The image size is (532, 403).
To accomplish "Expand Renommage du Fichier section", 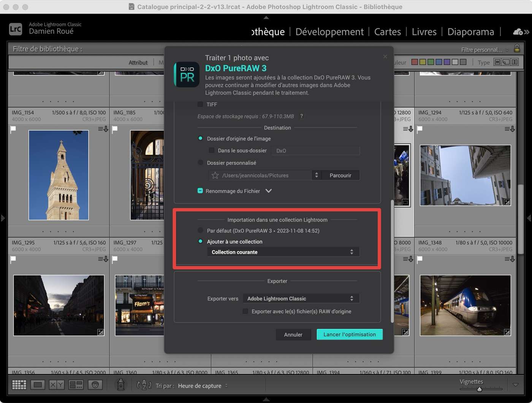I will tap(269, 191).
